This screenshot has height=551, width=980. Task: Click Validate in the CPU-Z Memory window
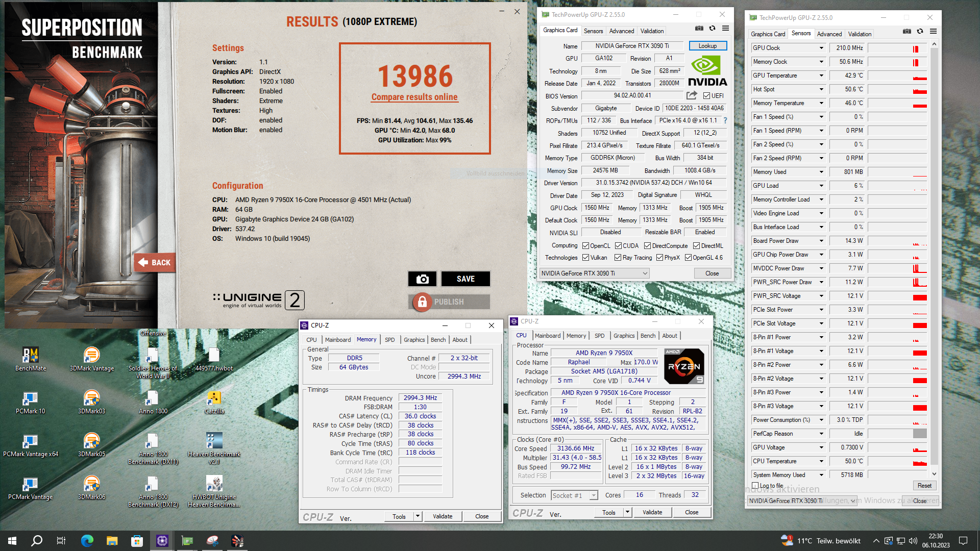tap(443, 516)
